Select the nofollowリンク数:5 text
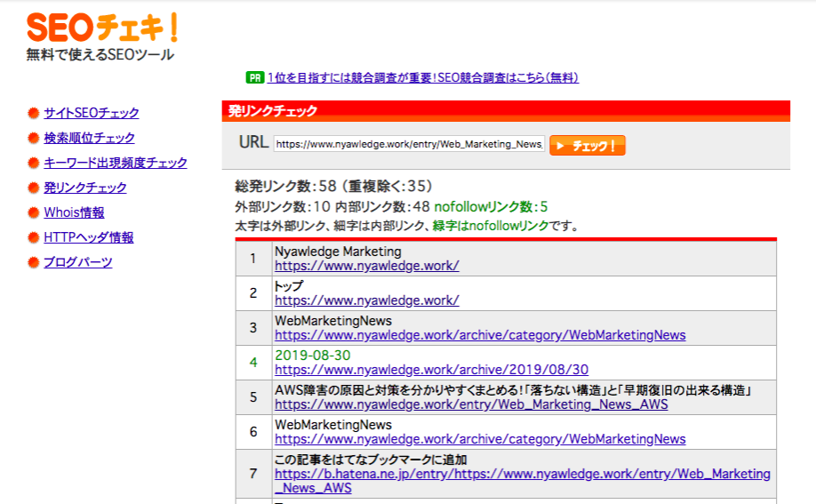Screen dimensions: 816x504 491,207
